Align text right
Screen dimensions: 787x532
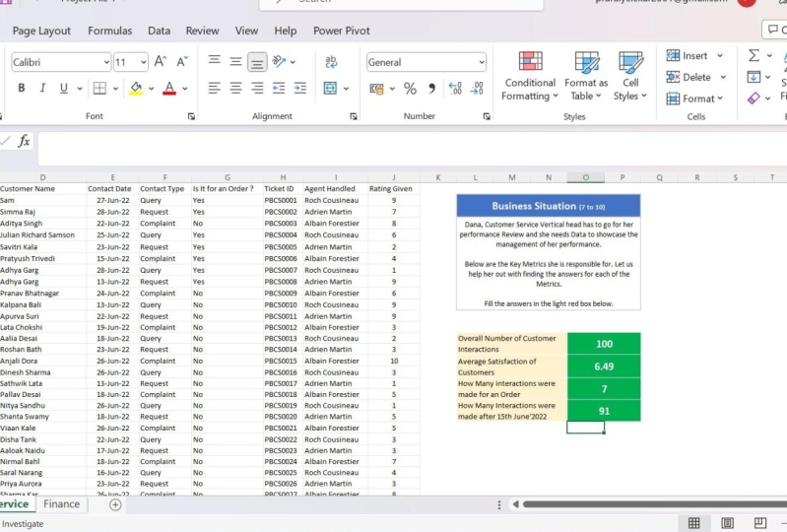click(x=257, y=89)
